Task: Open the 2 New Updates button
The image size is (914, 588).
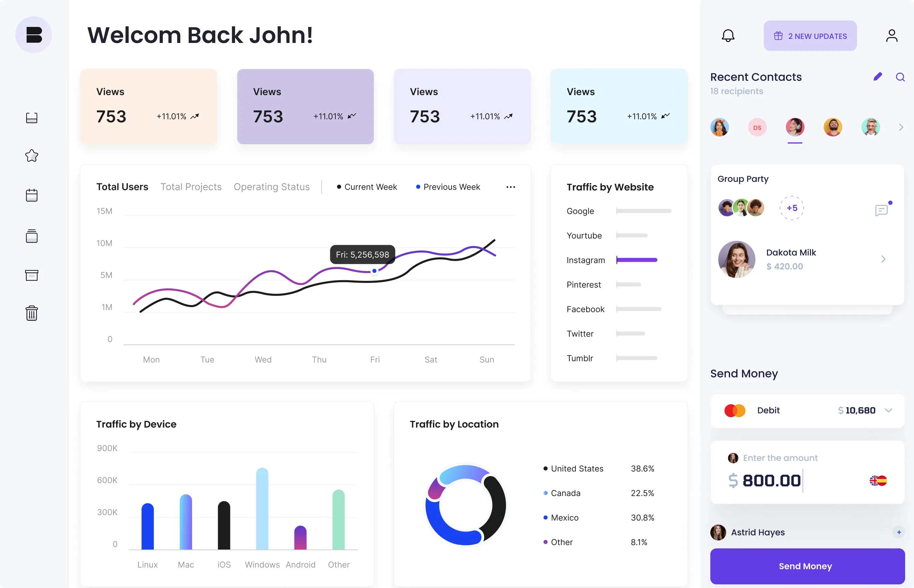Action: (810, 36)
